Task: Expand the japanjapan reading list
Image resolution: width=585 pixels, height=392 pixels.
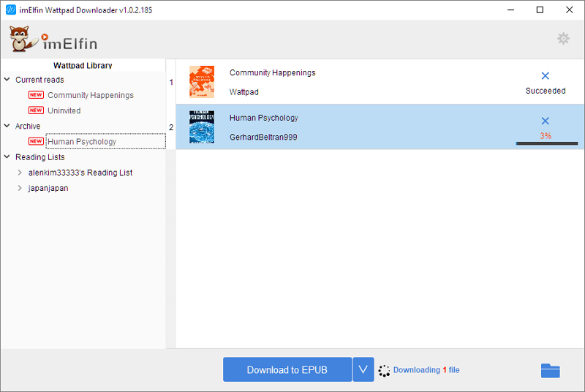Action: pyautogui.click(x=20, y=188)
